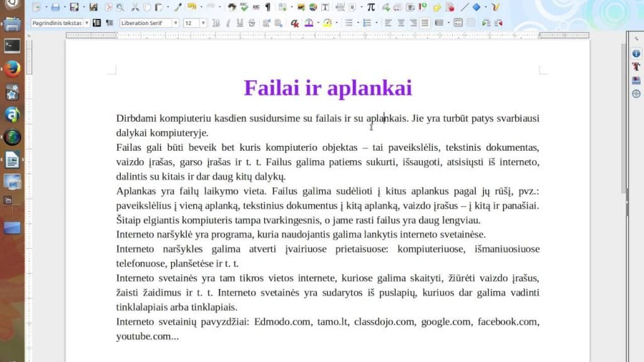Select the Clone Formatting paintbrush
The width and height of the screenshot is (644, 362).
[178, 7]
